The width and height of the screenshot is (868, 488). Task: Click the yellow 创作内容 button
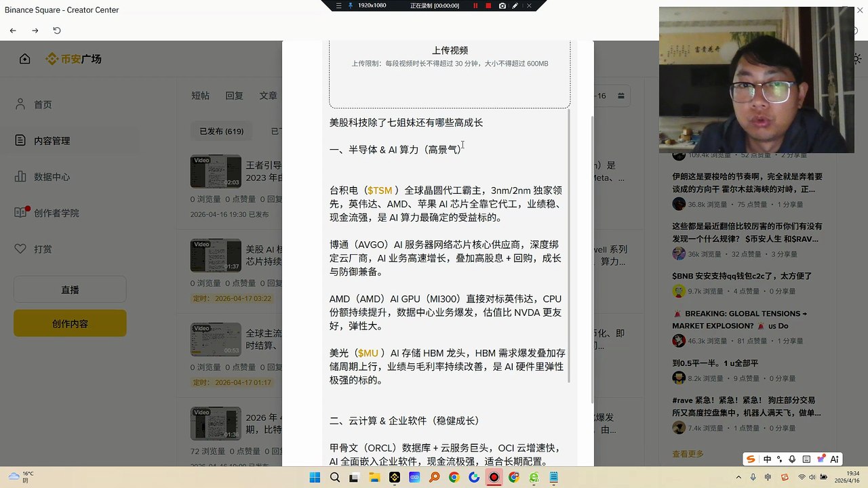pyautogui.click(x=70, y=323)
